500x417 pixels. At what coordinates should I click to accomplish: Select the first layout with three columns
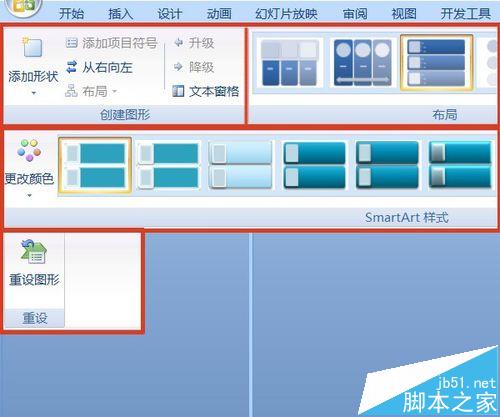pos(289,63)
